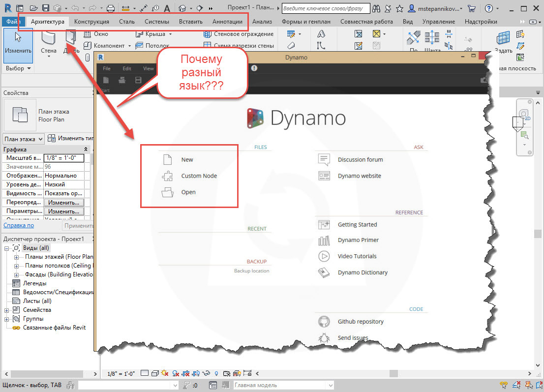544x392 pixels.
Task: Open Visual Style cube in view control bar
Action: tap(155, 373)
